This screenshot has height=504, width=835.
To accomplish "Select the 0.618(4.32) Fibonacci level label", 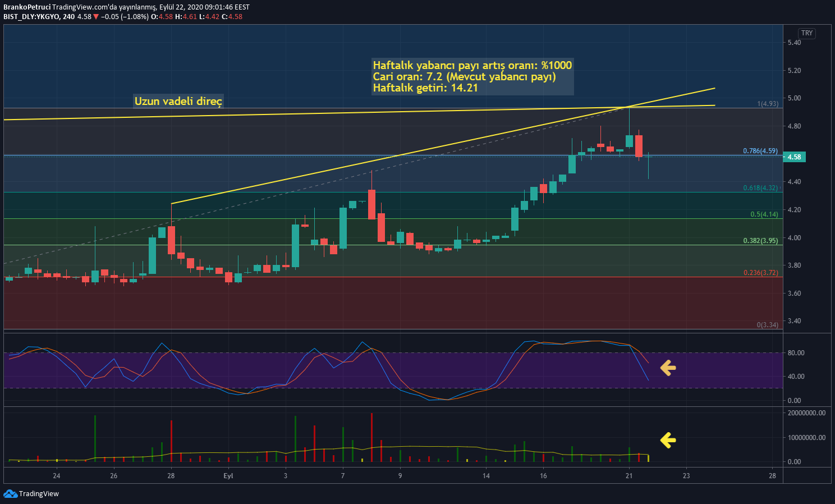I will pos(760,188).
